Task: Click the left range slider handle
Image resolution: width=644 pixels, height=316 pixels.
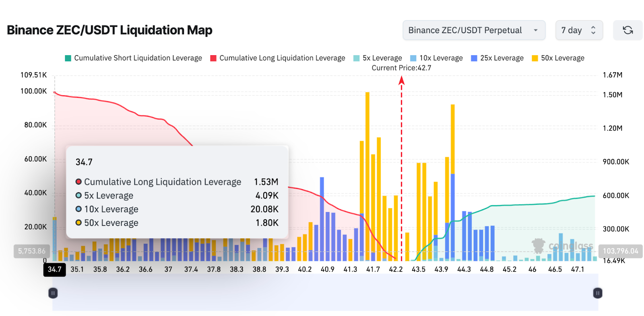Action: (53, 293)
